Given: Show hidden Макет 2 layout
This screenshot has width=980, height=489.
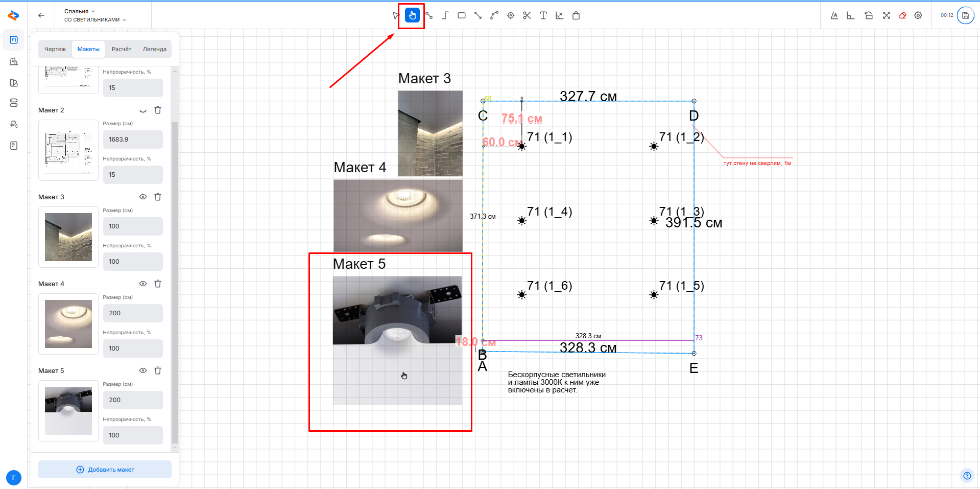Looking at the screenshot, I should pos(143,110).
